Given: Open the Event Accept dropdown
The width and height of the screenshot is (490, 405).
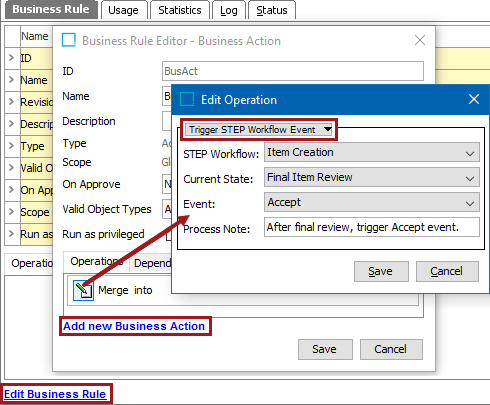Looking at the screenshot, I should pyautogui.click(x=372, y=202).
